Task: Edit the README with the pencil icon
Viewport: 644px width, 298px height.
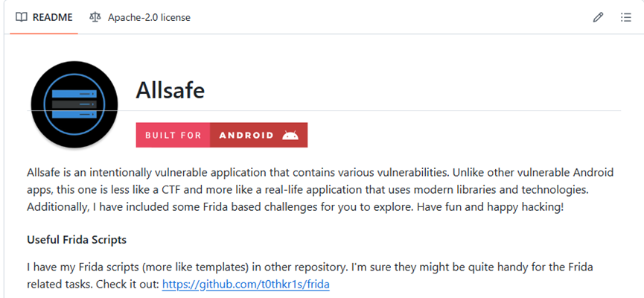Action: coord(598,17)
